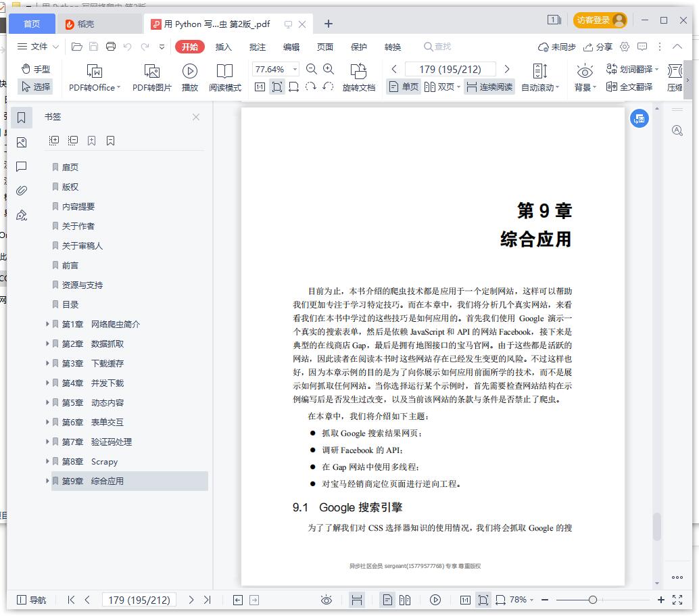Select the 插入 ribbon tab

coord(223,47)
